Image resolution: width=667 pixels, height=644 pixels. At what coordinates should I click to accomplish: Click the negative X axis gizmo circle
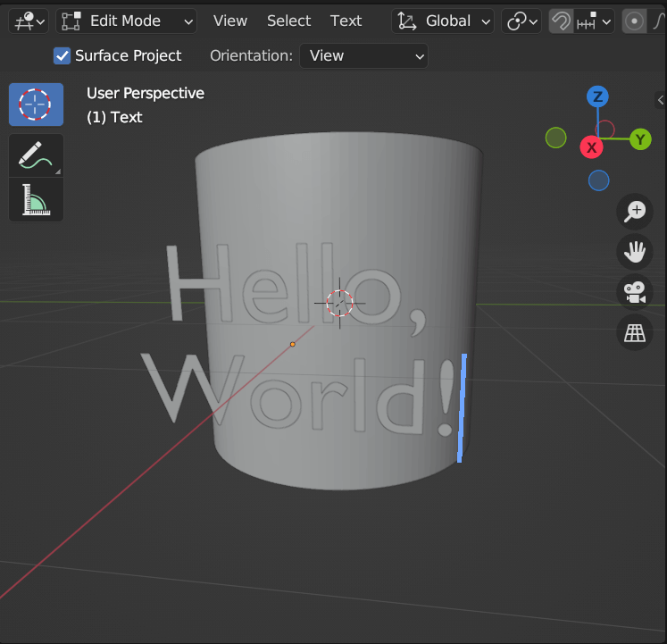[604, 130]
